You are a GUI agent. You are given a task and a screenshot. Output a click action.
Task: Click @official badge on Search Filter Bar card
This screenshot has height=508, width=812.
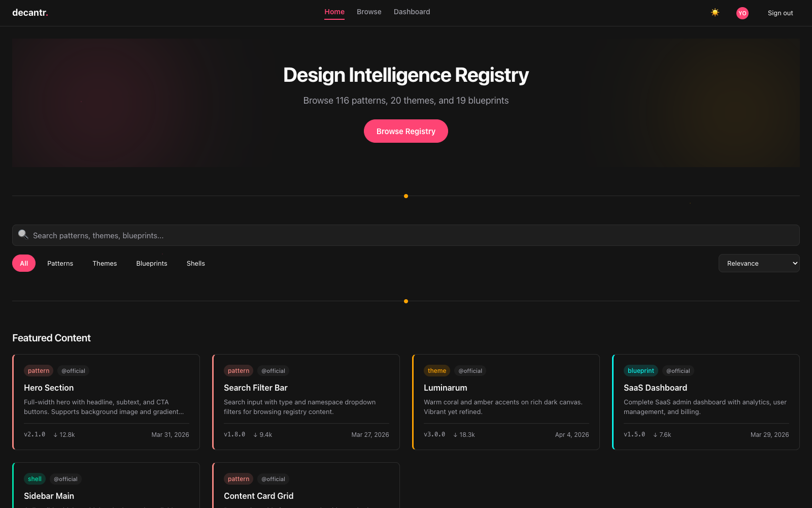[274, 371]
